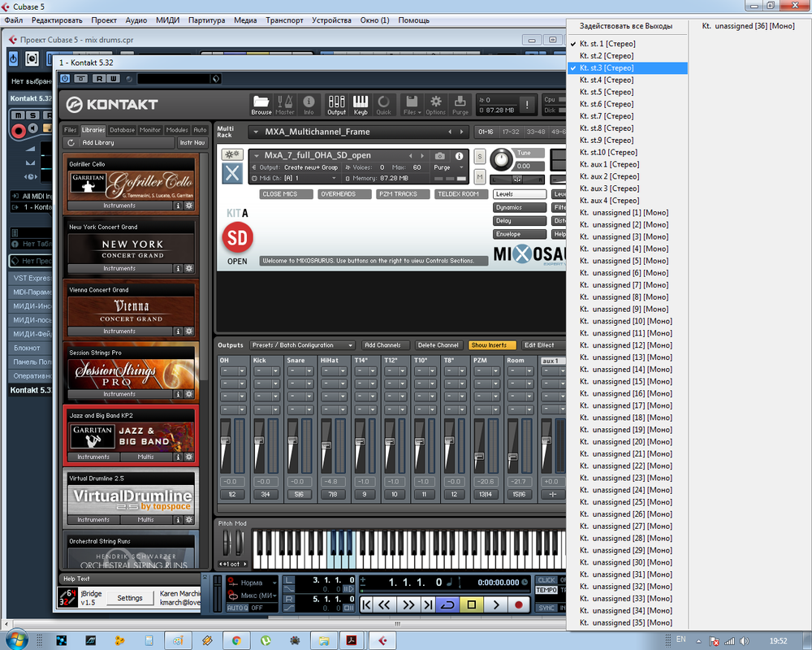Screen dimensions: 812x650
Task: Toggle the transport Cycle loop button
Action: 447,604
